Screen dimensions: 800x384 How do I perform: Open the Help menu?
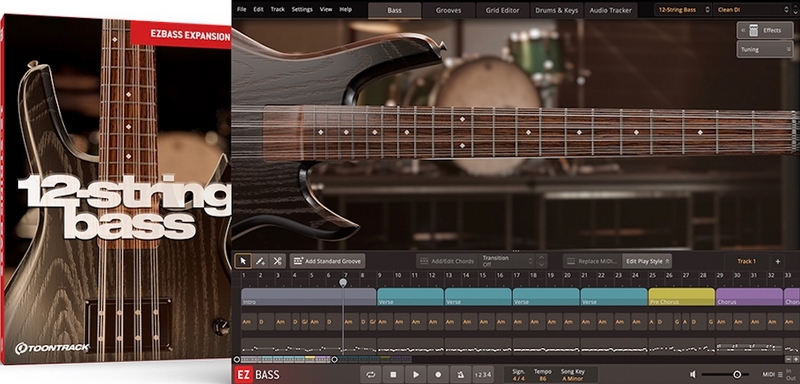[345, 9]
